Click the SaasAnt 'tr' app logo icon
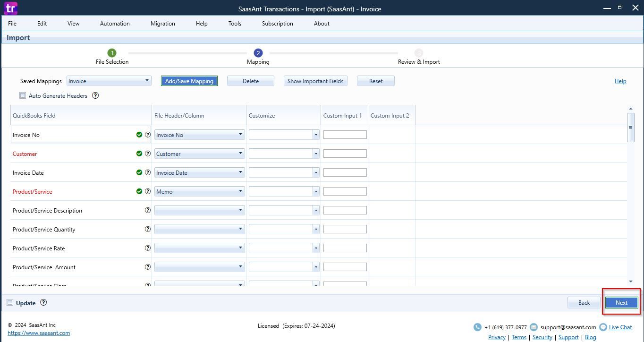This screenshot has height=342, width=644. pyautogui.click(x=10, y=8)
